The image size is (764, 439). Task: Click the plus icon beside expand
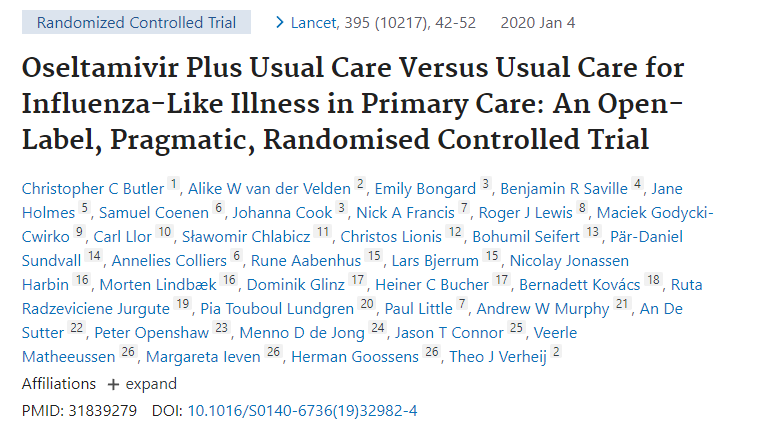(113, 384)
